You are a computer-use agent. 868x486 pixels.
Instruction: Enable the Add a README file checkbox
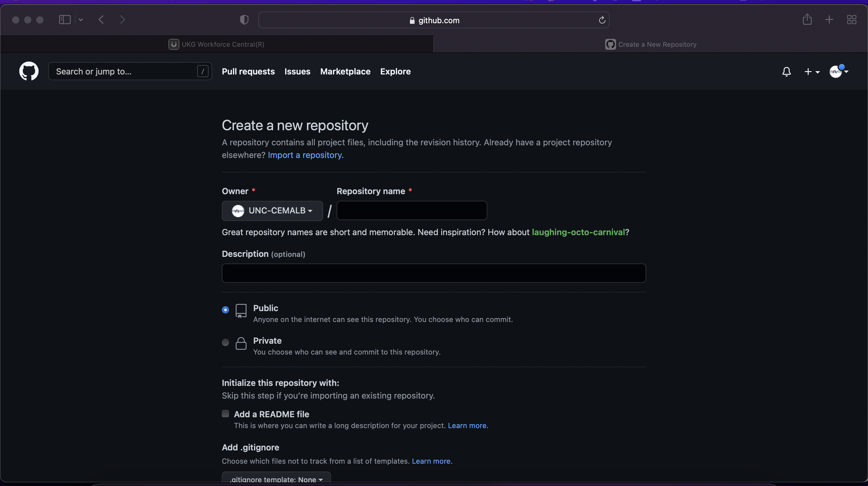tap(225, 414)
